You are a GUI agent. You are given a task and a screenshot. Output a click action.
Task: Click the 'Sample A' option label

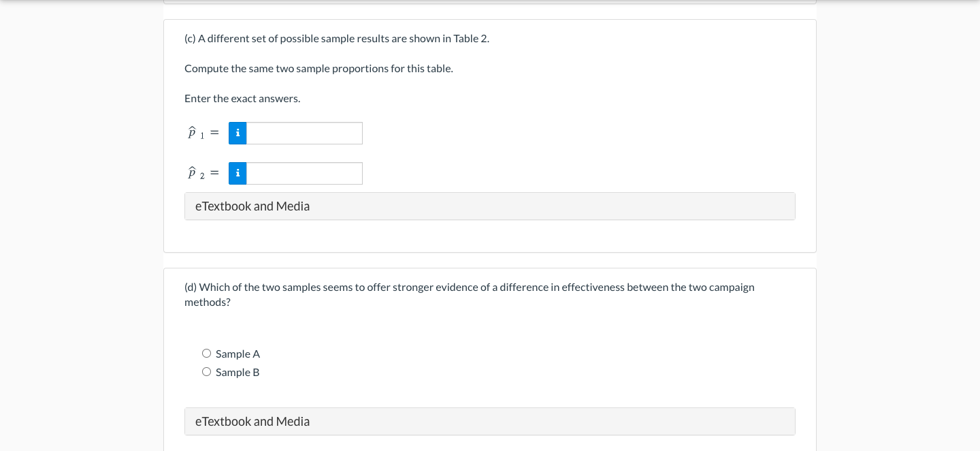[238, 354]
